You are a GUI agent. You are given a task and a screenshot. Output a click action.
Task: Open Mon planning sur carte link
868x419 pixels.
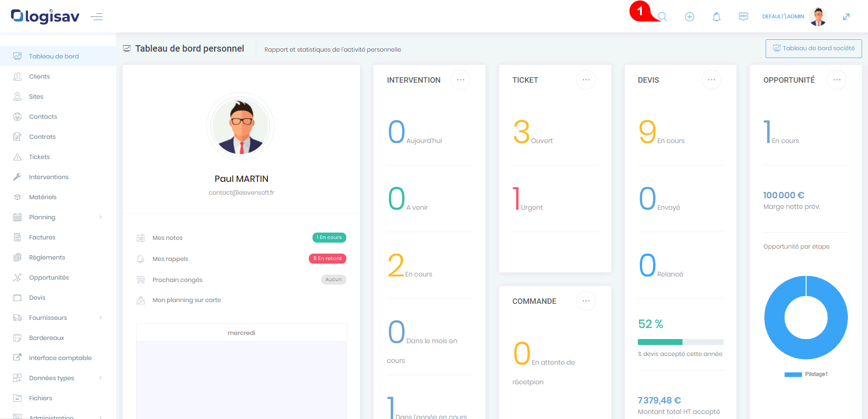pos(186,300)
